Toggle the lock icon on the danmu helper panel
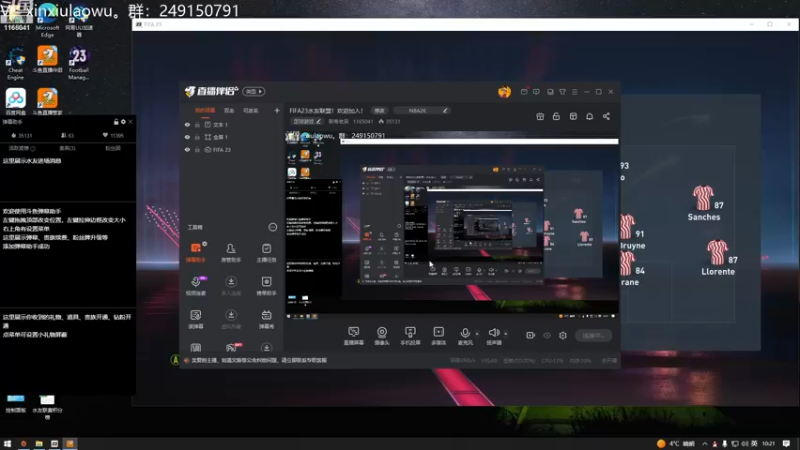This screenshot has height=450, width=800. 116,122
